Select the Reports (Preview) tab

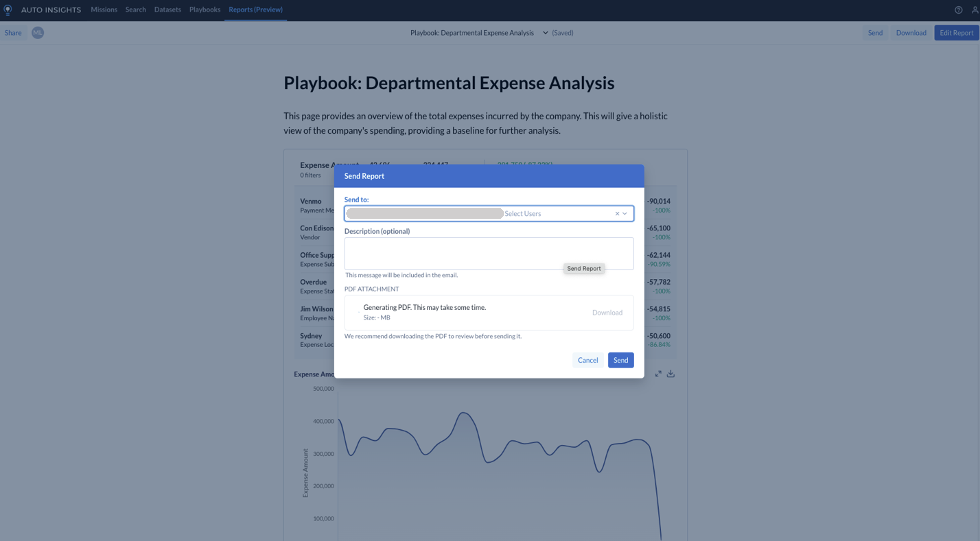point(255,10)
